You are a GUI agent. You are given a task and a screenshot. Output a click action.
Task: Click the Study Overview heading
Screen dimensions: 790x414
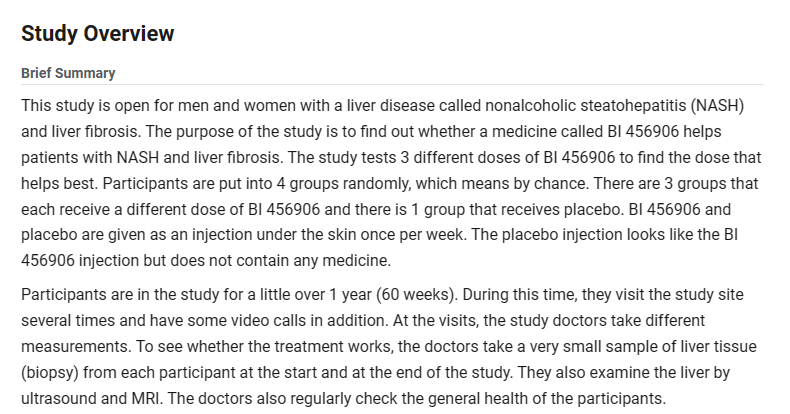(97, 34)
